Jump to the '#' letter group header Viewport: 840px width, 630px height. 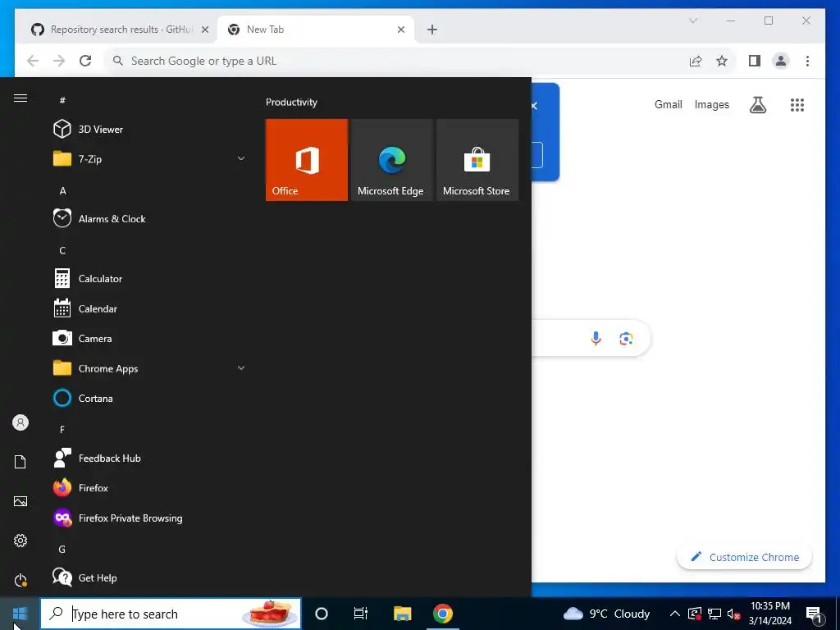(62, 100)
